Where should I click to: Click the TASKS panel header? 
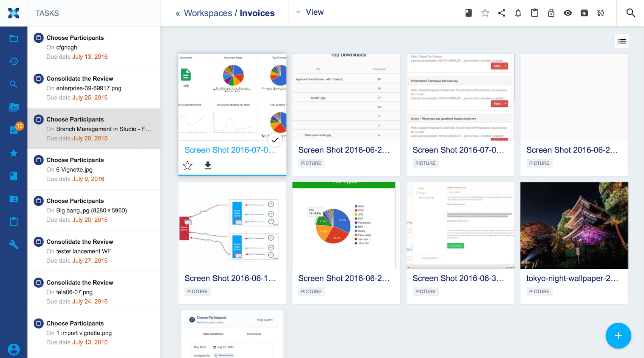[47, 13]
